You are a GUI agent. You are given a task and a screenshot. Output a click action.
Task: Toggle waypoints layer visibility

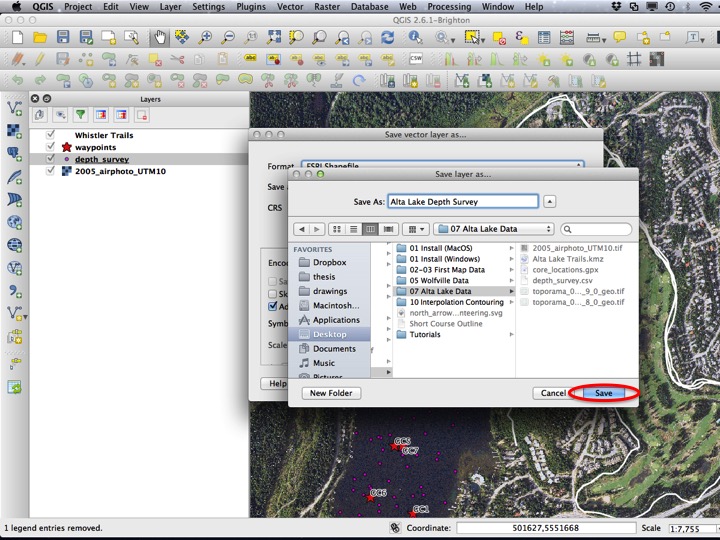click(51, 146)
